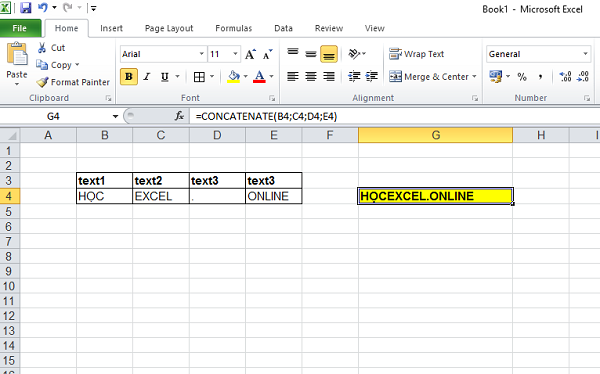Open Font Color palette dropdown arrow
Image resolution: width=600 pixels, height=374 pixels.
point(271,77)
